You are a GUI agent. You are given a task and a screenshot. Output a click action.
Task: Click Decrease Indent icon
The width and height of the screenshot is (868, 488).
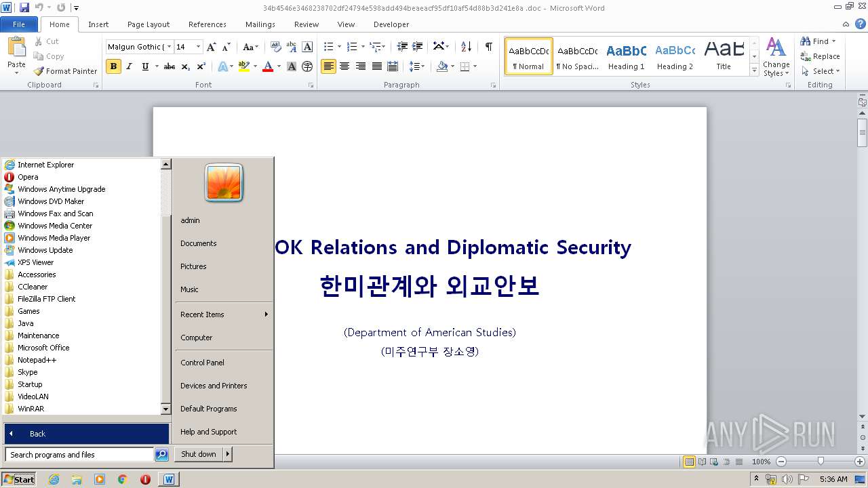[x=402, y=47]
